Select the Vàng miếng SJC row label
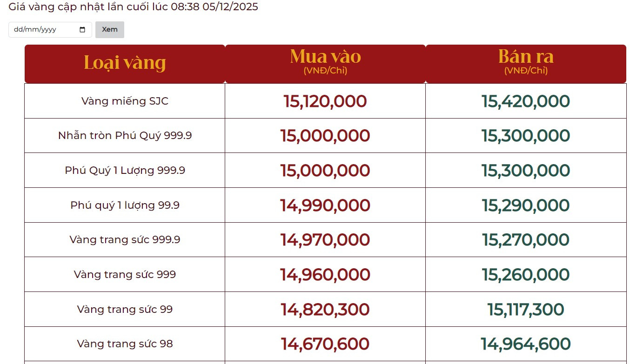The image size is (630, 364). pos(125,101)
